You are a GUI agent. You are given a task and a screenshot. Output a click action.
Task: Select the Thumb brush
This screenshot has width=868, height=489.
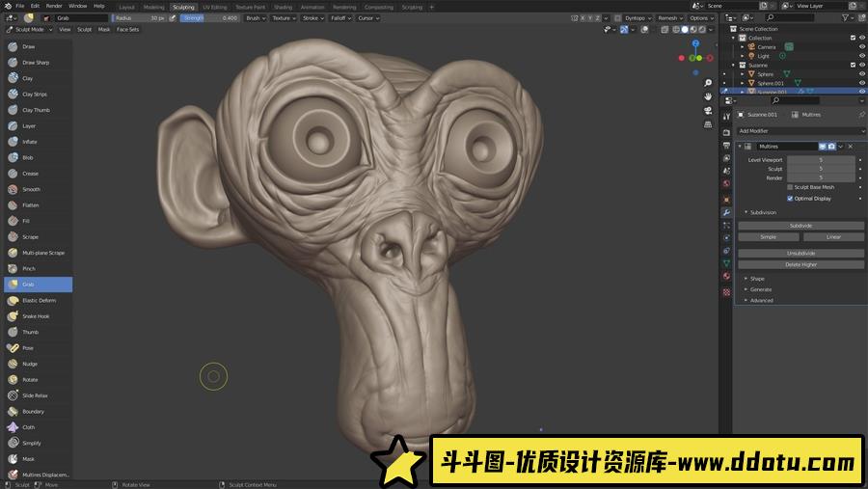click(38, 333)
